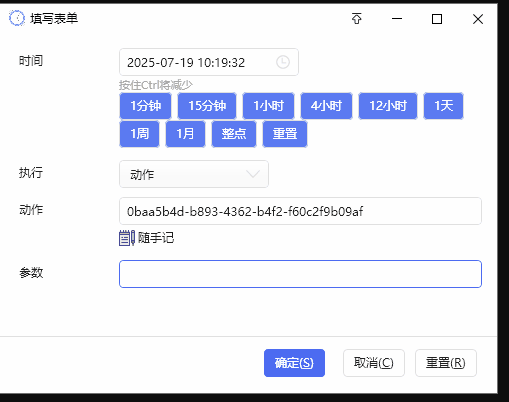Click the 1小时 quick button
Image resolution: width=509 pixels, height=402 pixels.
[268, 106]
